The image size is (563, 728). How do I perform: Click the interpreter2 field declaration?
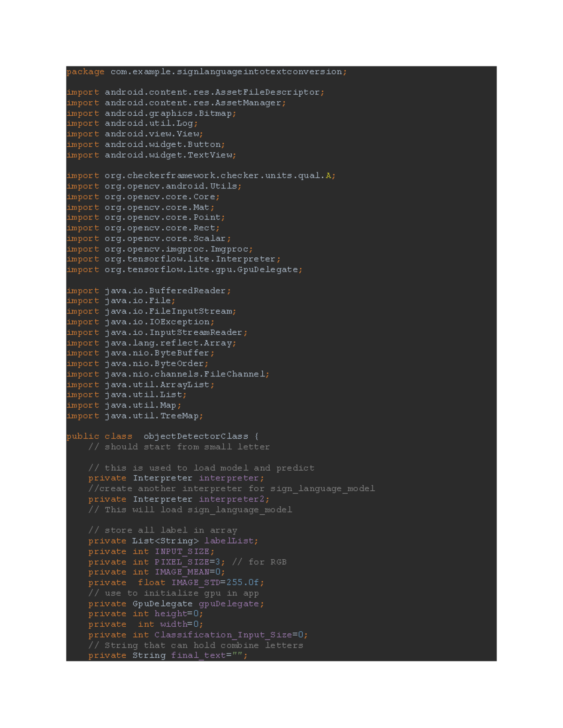click(x=179, y=499)
